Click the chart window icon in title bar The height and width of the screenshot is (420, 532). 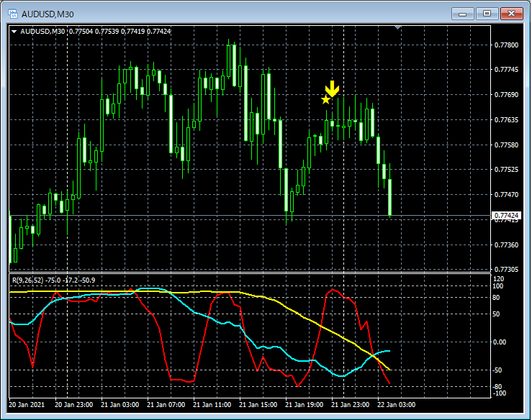click(12, 14)
